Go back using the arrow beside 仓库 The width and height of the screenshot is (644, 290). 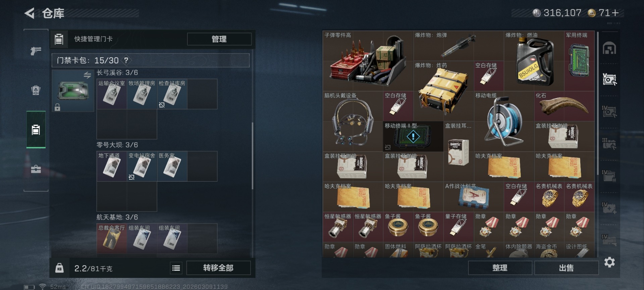coord(30,13)
